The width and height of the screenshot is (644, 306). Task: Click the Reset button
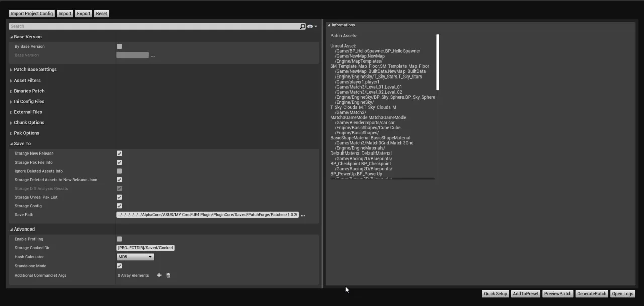pos(102,14)
